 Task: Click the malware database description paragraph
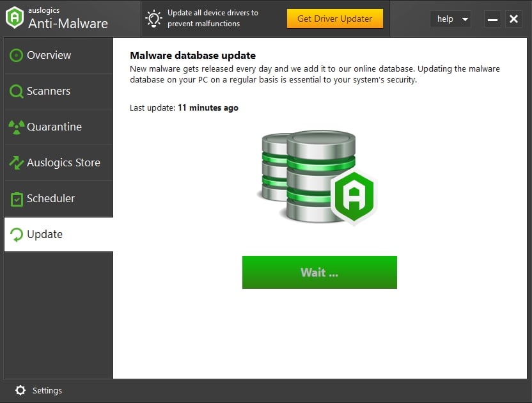pos(315,74)
